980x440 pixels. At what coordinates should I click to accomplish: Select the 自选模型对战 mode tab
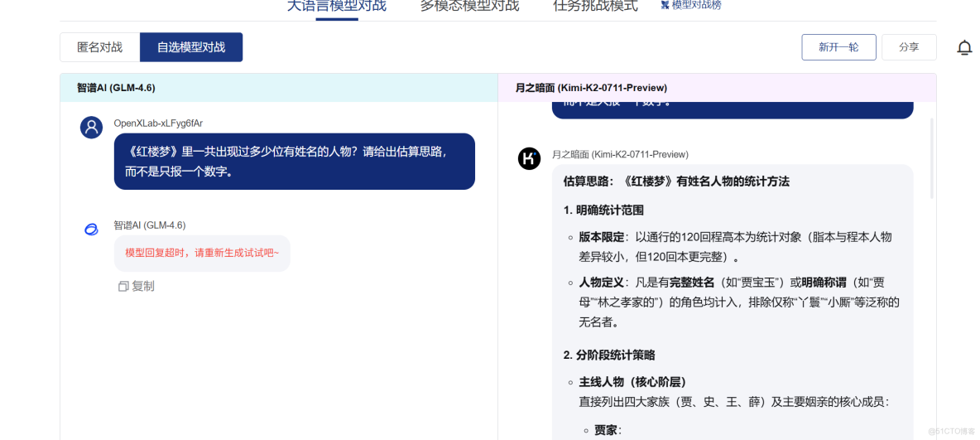pos(191,47)
